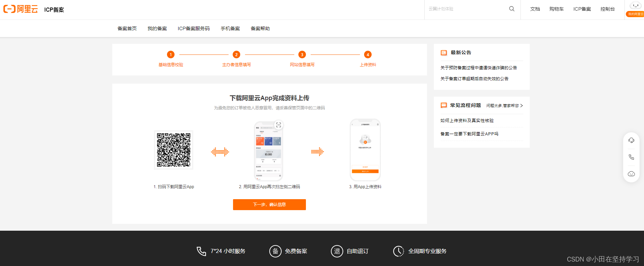This screenshot has width=644, height=266.
Task: Click the robot assistant icon in sidebar
Action: [x=631, y=174]
